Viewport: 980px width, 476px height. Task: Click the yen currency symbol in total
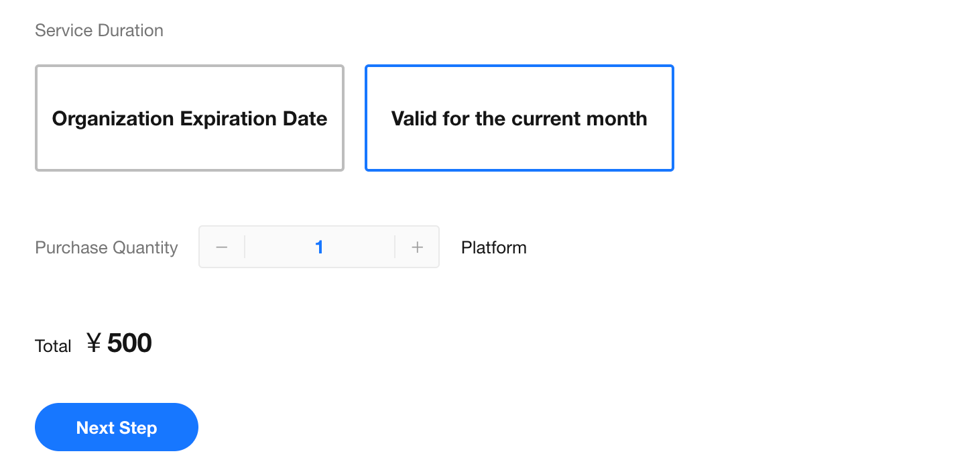pyautogui.click(x=94, y=345)
